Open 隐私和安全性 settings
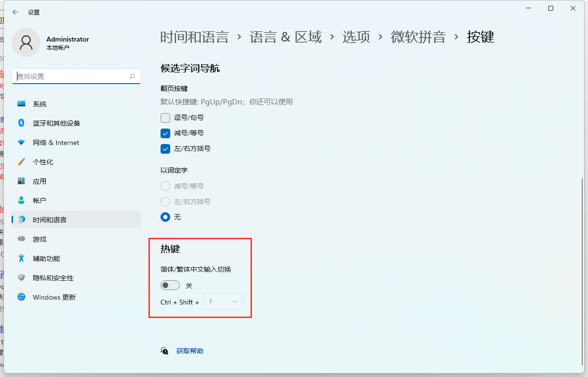Image resolution: width=588 pixels, height=377 pixels. point(53,277)
